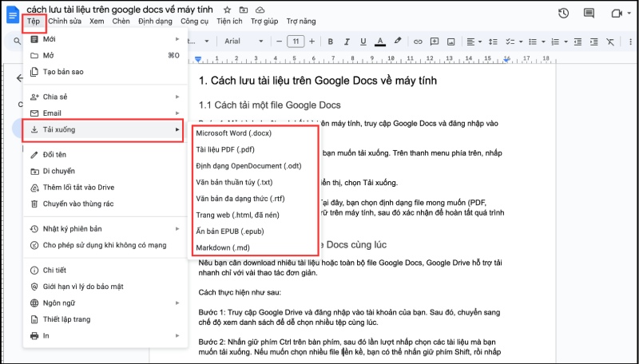Increase font size with plus button
This screenshot has width=639, height=364.
point(312,42)
